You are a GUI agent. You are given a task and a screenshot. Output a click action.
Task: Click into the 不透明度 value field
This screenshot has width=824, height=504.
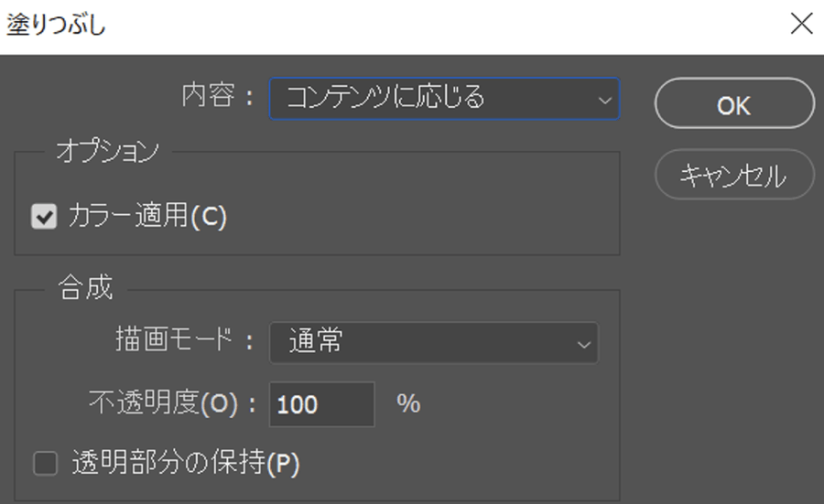point(321,403)
